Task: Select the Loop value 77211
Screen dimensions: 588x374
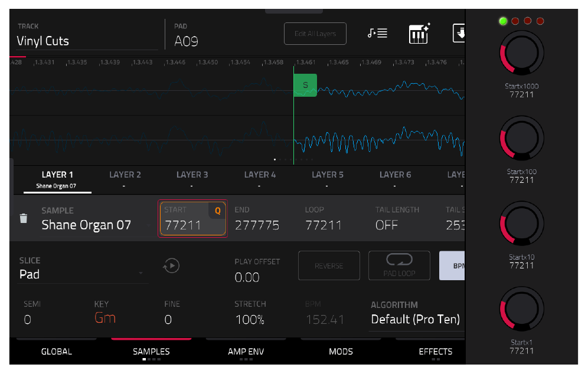Action: pyautogui.click(x=324, y=225)
